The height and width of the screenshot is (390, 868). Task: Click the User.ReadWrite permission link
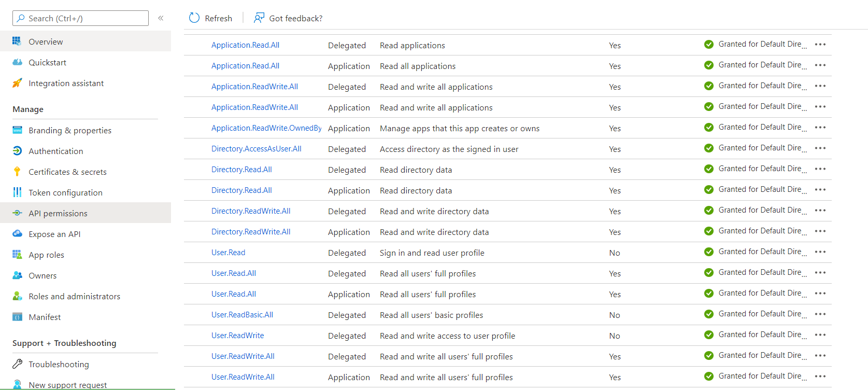coord(237,336)
